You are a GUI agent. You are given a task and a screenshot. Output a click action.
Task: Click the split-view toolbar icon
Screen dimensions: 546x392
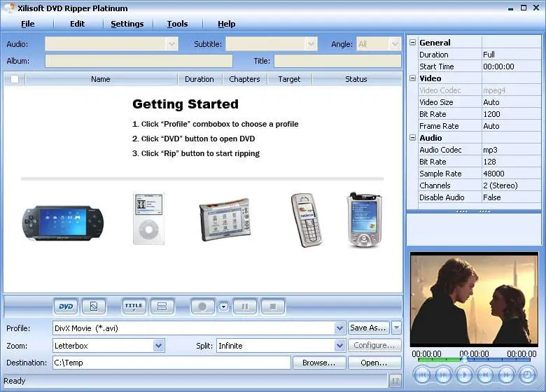point(162,307)
